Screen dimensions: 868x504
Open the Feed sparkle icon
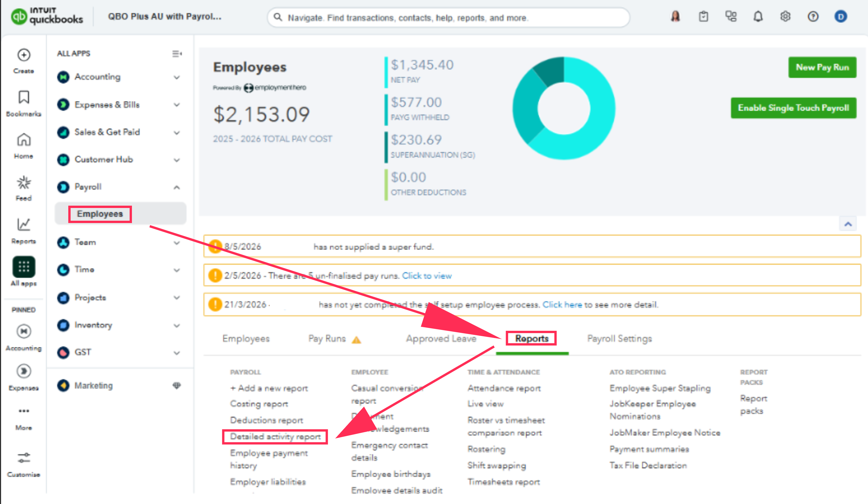click(24, 183)
